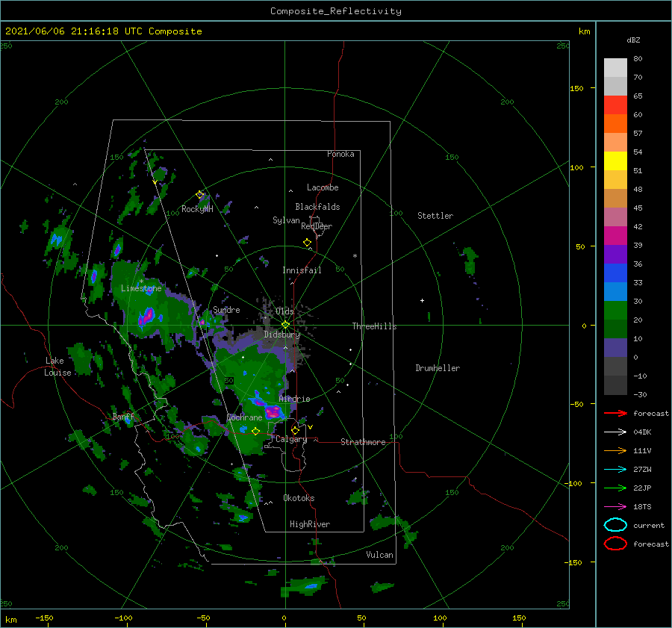This screenshot has width=672, height=628.
Task: Click the Blackfalds label
Action: (317, 207)
